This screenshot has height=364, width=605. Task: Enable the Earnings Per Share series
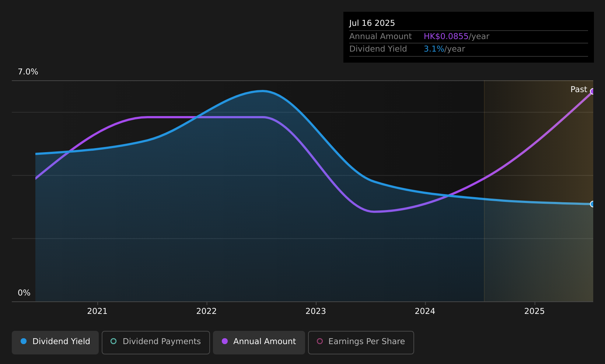361,342
